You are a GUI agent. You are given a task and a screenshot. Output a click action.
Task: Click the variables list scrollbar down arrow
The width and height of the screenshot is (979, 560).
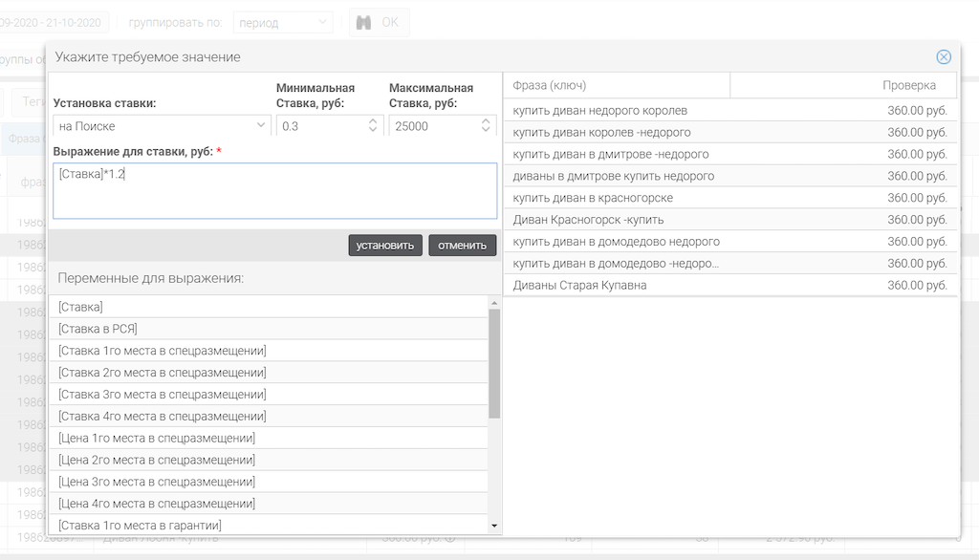tap(494, 526)
